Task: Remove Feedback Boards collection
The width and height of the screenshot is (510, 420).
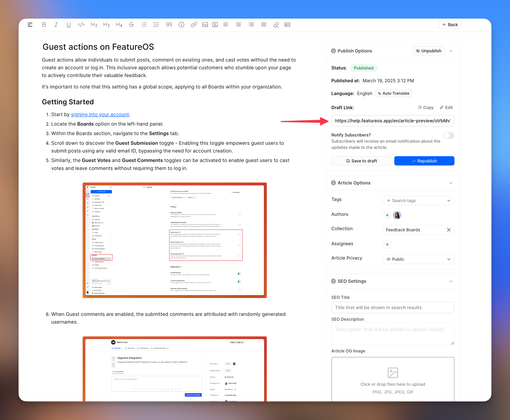Action: pyautogui.click(x=449, y=230)
